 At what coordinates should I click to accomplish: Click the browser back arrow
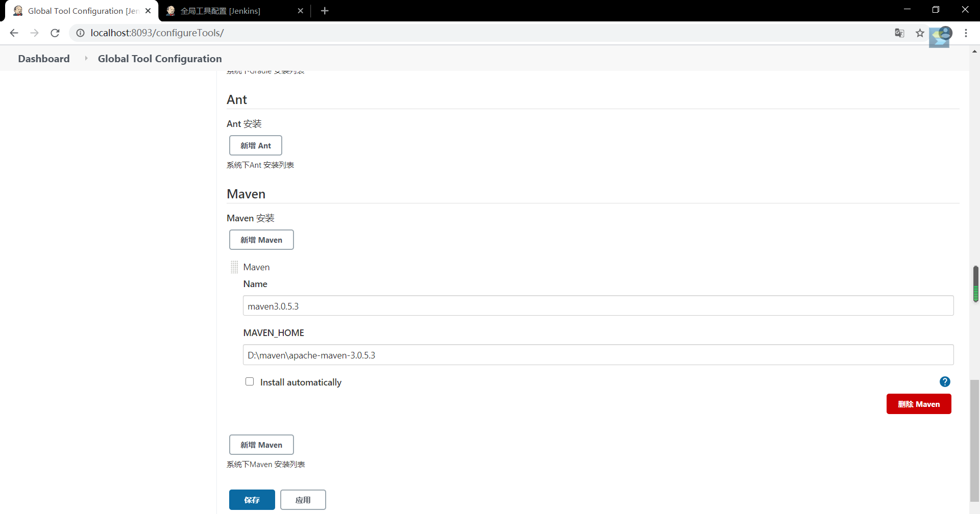[14, 33]
